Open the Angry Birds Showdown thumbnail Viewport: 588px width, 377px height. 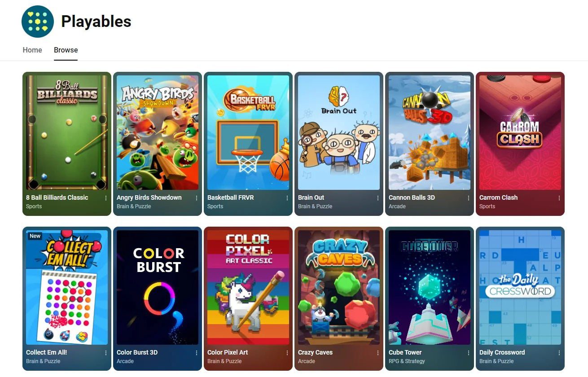point(158,132)
